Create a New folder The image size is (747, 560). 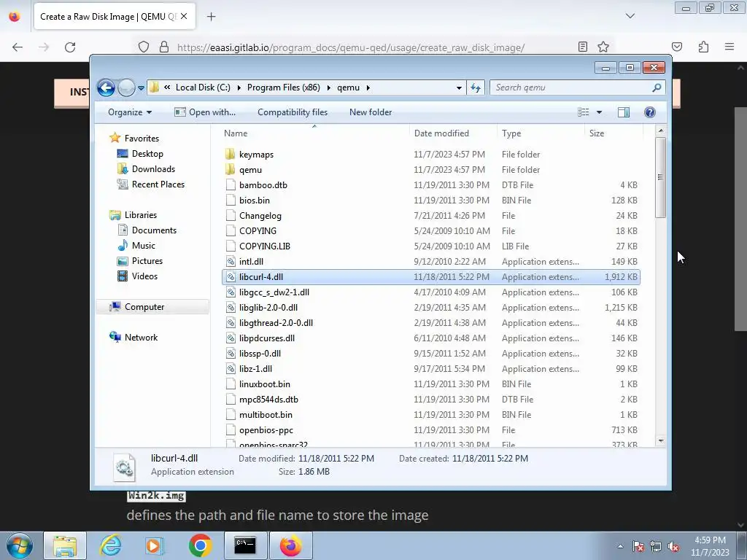371,112
